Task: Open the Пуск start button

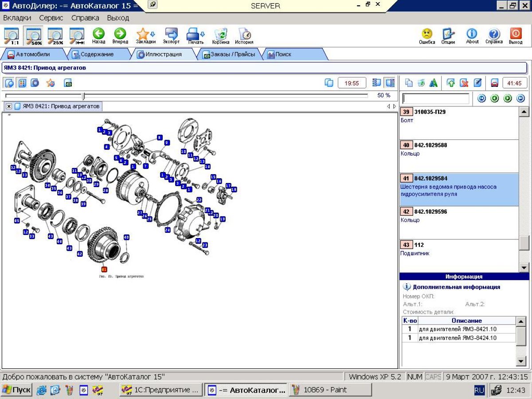Action: (x=16, y=390)
